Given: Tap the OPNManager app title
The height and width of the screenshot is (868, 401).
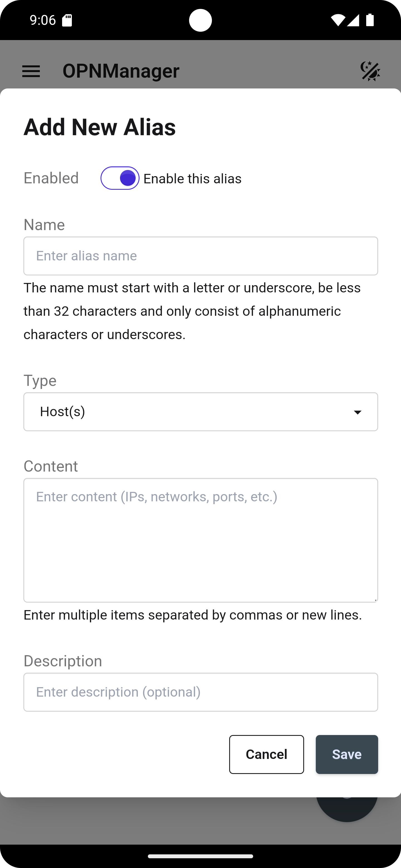Looking at the screenshot, I should tap(121, 71).
